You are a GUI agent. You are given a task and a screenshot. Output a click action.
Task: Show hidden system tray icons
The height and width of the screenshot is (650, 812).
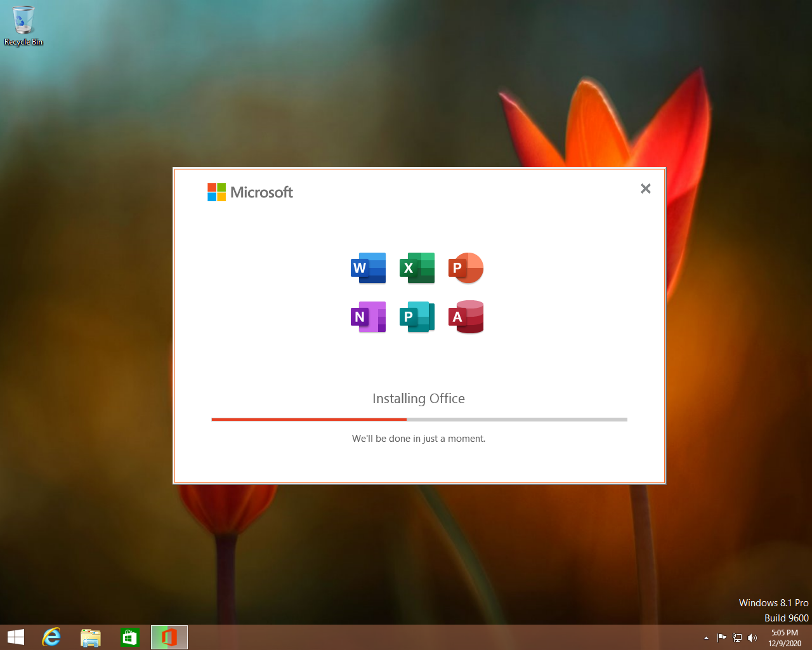[x=706, y=638]
